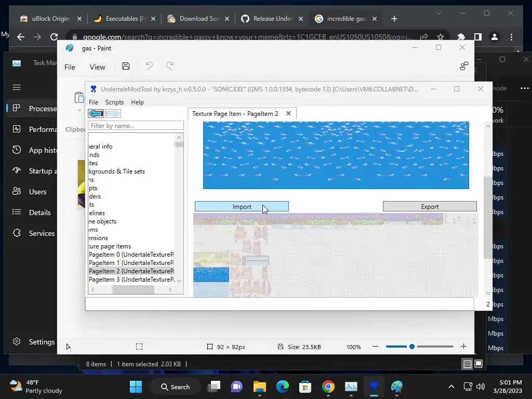Switch to the Executables browser tab

pos(125,19)
